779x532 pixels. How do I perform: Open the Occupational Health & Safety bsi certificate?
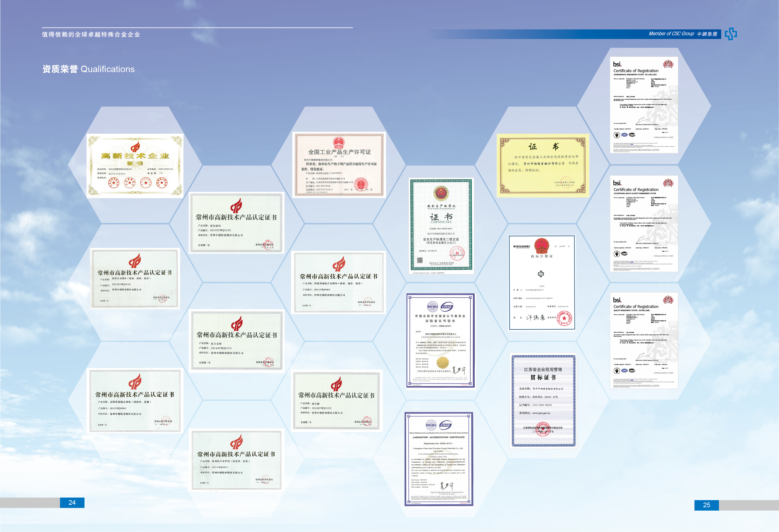point(644,223)
